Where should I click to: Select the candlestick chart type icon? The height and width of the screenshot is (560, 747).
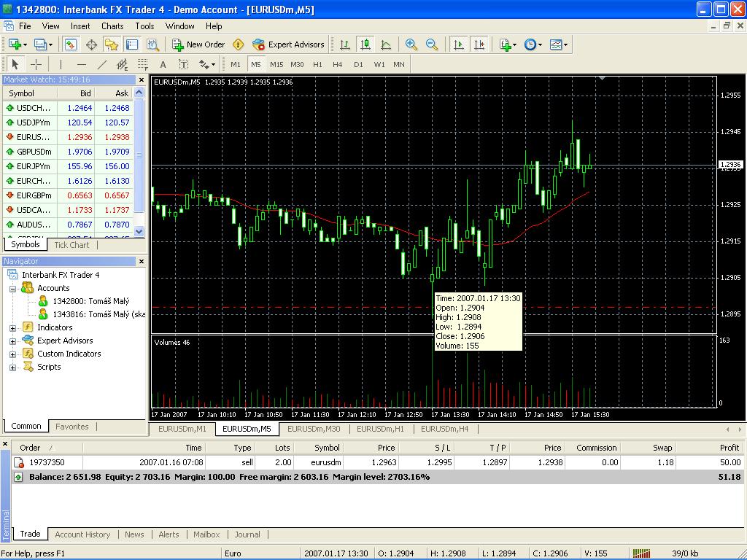pyautogui.click(x=365, y=44)
